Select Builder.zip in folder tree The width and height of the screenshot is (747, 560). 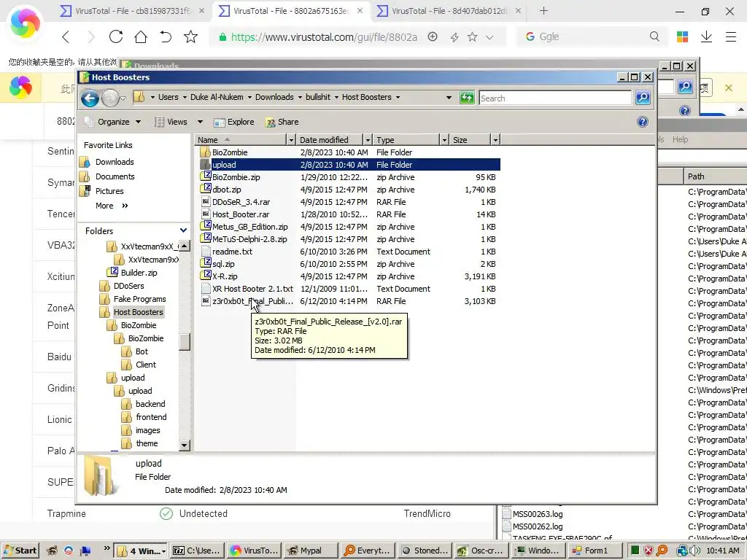139,273
